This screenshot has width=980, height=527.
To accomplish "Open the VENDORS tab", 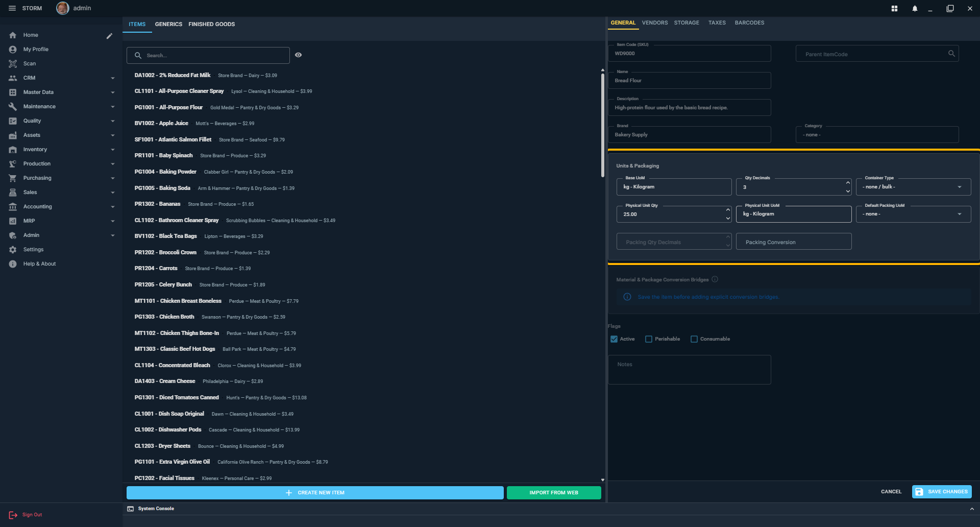I will [x=655, y=23].
